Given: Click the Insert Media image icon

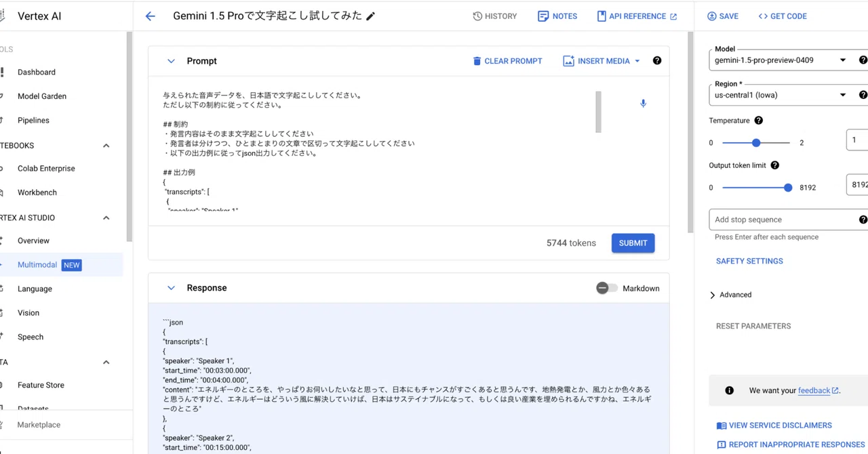Looking at the screenshot, I should 568,61.
